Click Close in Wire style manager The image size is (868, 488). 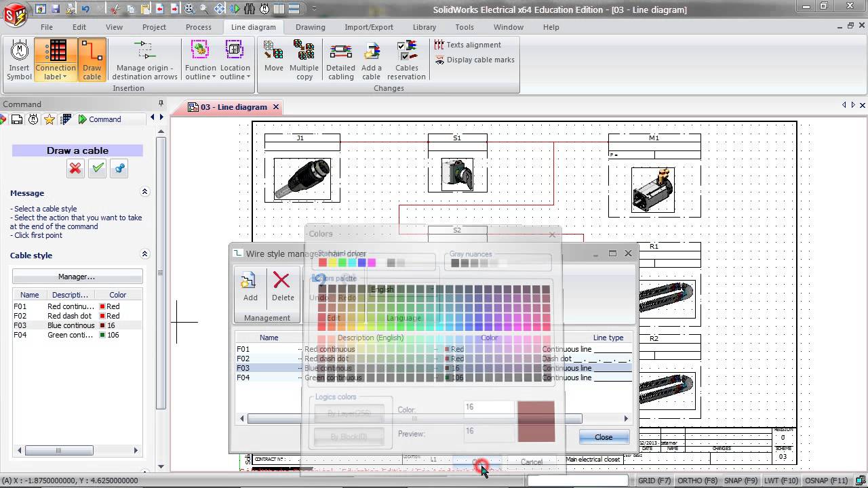(604, 437)
